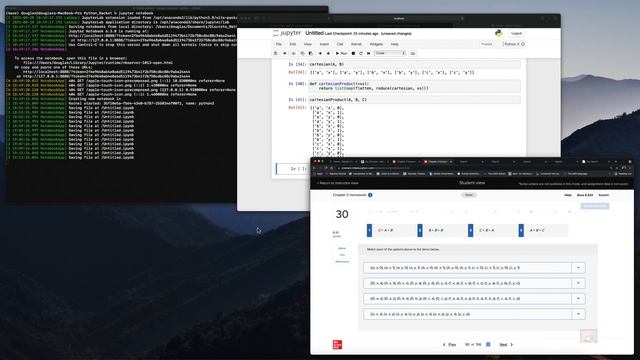Expand dropdown of third matching row
This screenshot has width=640, height=360.
578,299
